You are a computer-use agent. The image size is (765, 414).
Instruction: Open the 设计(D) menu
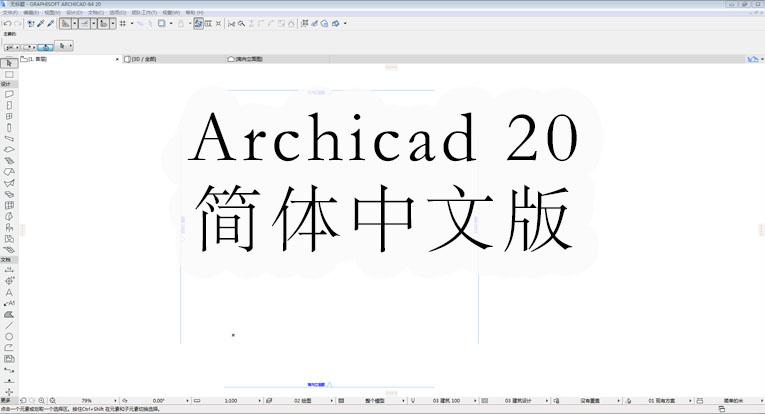pos(74,13)
